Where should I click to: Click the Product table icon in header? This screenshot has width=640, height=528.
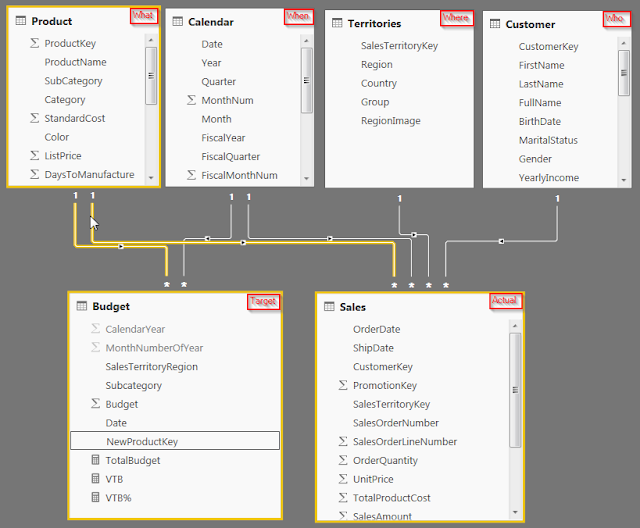(x=21, y=20)
